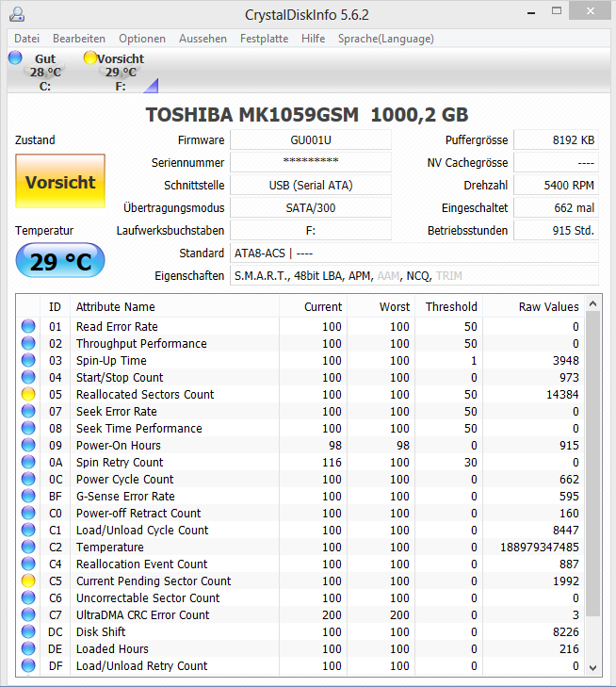Click status icon of Spin Retry Count row
The height and width of the screenshot is (687, 616).
click(x=28, y=462)
